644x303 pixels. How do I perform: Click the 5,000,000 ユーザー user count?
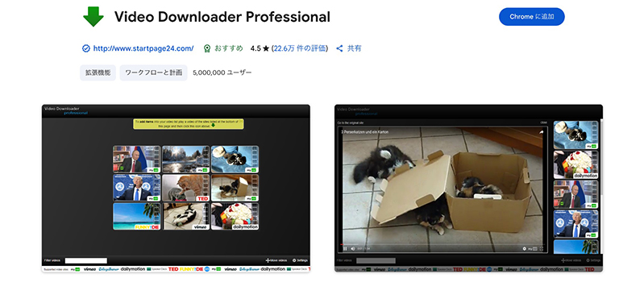tap(222, 73)
